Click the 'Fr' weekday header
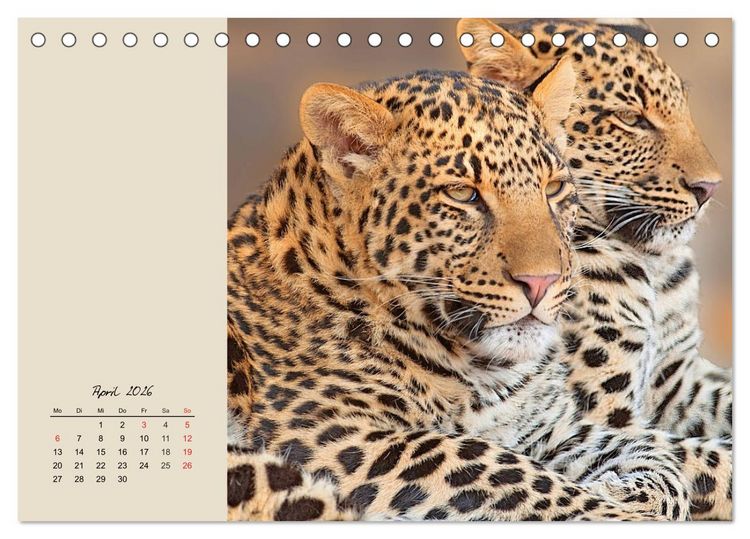Screen dimensions: 750x539 click(x=144, y=411)
